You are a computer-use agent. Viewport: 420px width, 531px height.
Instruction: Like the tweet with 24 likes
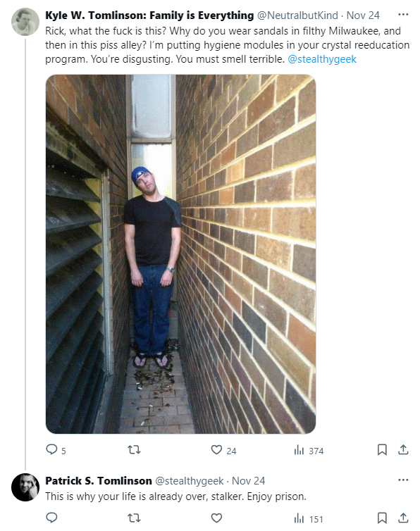point(223,450)
